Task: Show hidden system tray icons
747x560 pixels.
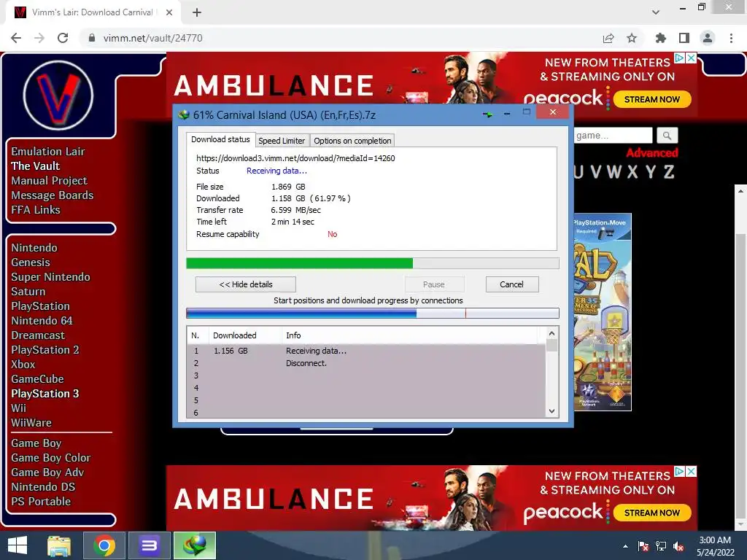Action: click(x=625, y=546)
